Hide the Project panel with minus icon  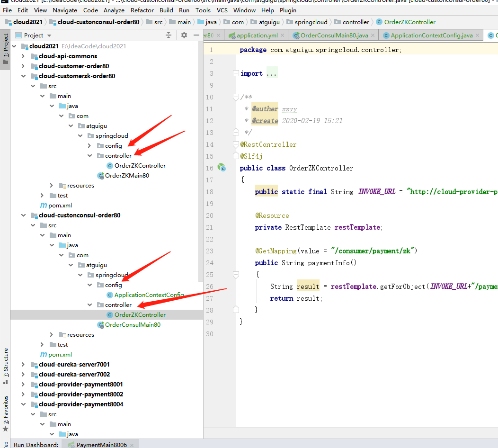pyautogui.click(x=196, y=35)
